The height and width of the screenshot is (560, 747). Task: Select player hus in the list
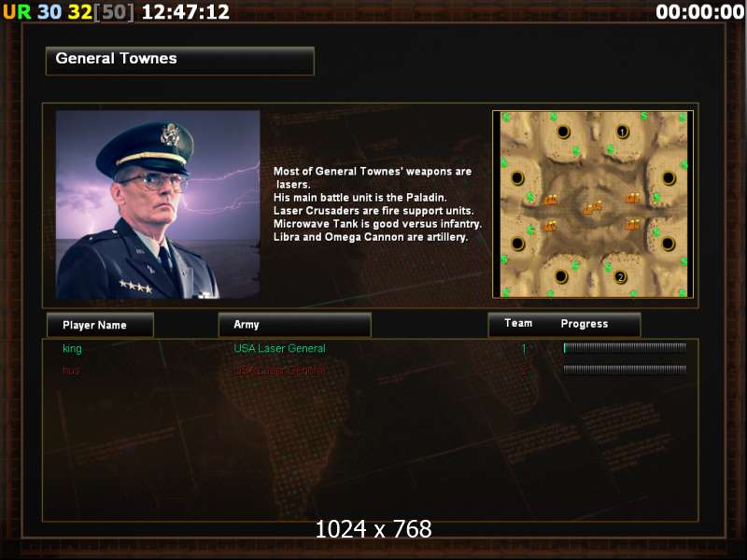[x=71, y=370]
